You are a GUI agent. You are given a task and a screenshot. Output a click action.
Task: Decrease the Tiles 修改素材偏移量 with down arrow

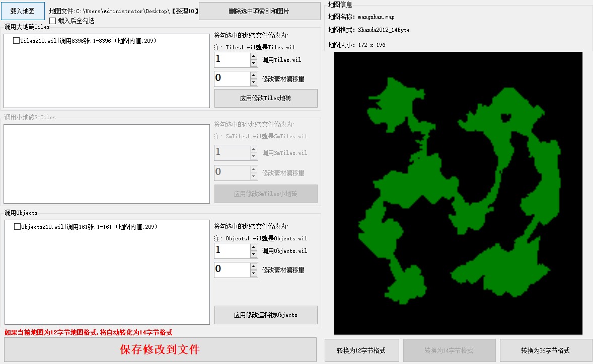click(x=254, y=82)
